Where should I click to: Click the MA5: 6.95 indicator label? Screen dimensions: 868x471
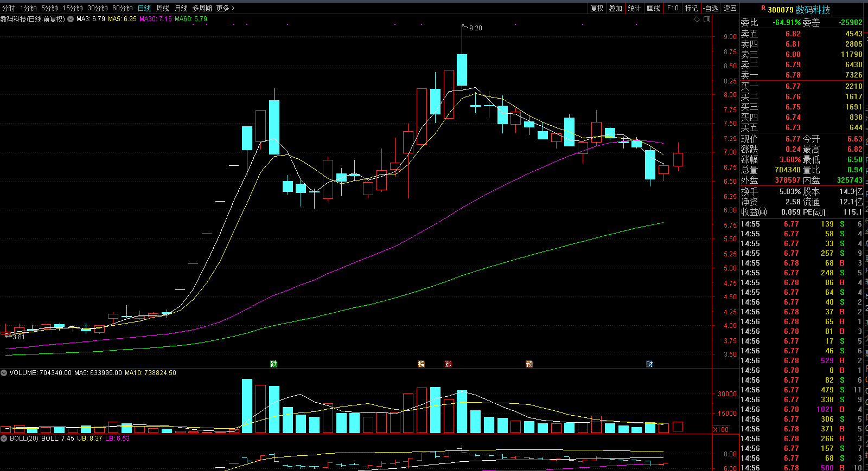[123, 19]
